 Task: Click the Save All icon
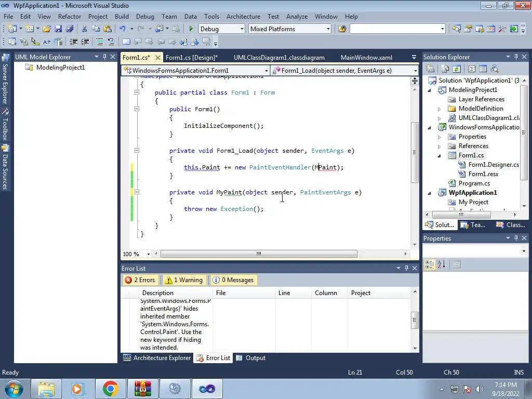[70, 29]
